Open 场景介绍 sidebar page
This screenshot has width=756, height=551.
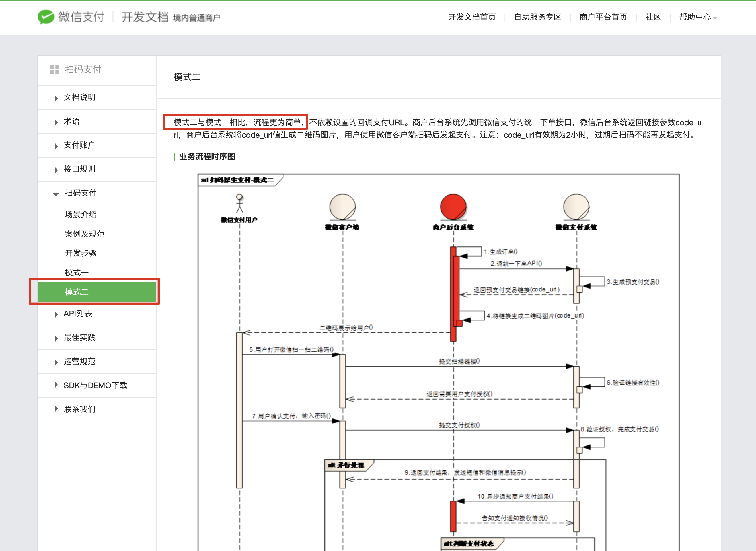pos(81,215)
